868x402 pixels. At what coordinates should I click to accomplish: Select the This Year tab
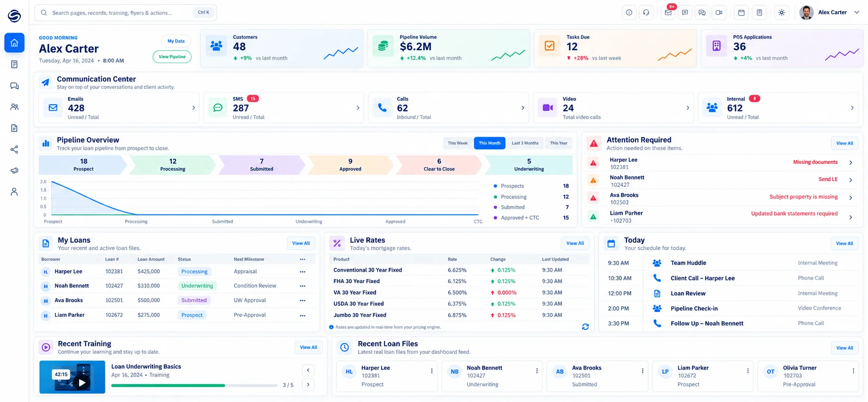click(559, 143)
